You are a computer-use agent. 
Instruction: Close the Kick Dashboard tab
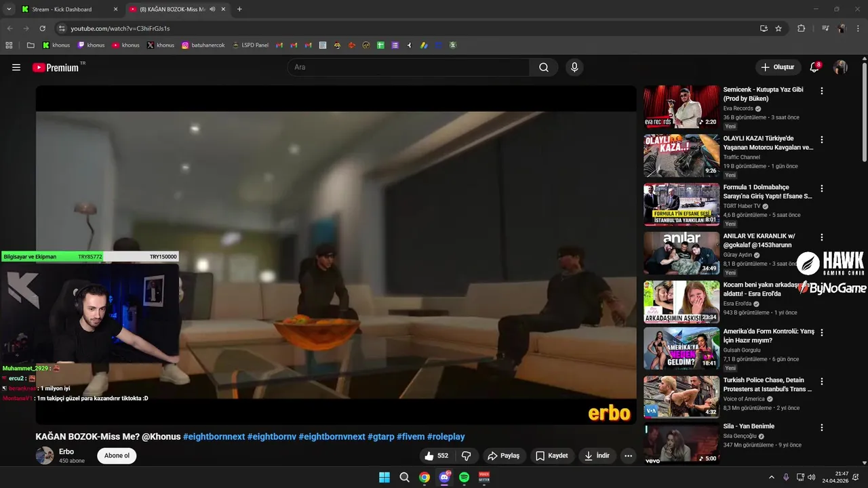coord(115,9)
